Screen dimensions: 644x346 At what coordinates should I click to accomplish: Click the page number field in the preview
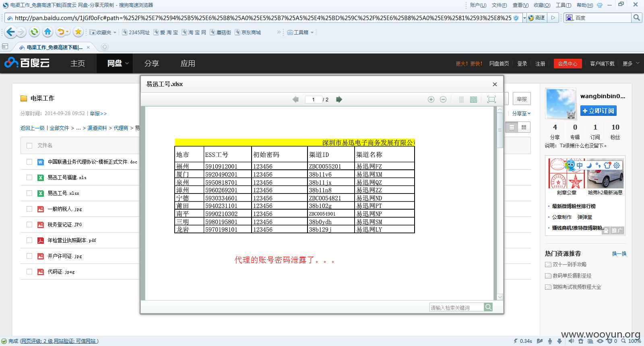pyautogui.click(x=314, y=99)
